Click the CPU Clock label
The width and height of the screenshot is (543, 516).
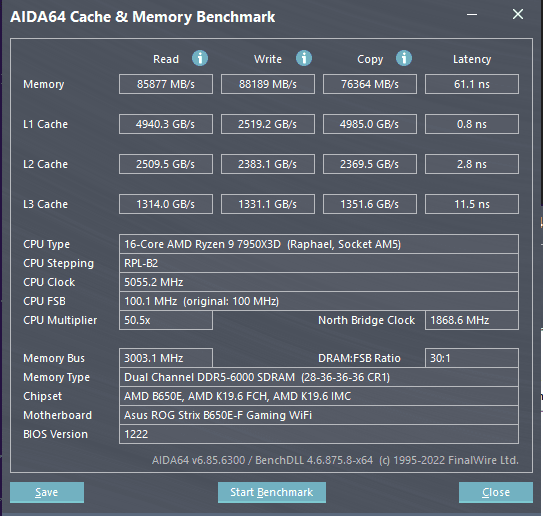tap(49, 282)
